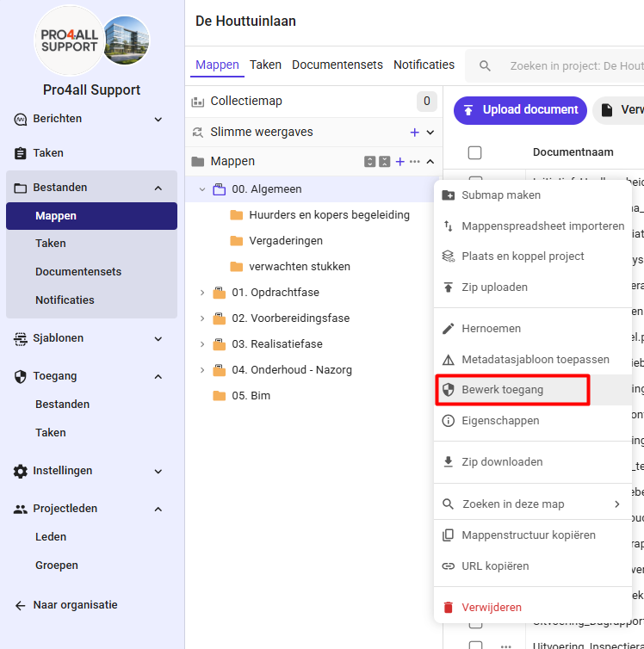Open the Mappen more options ellipsis
Image resolution: width=644 pixels, height=649 pixels.
point(415,162)
